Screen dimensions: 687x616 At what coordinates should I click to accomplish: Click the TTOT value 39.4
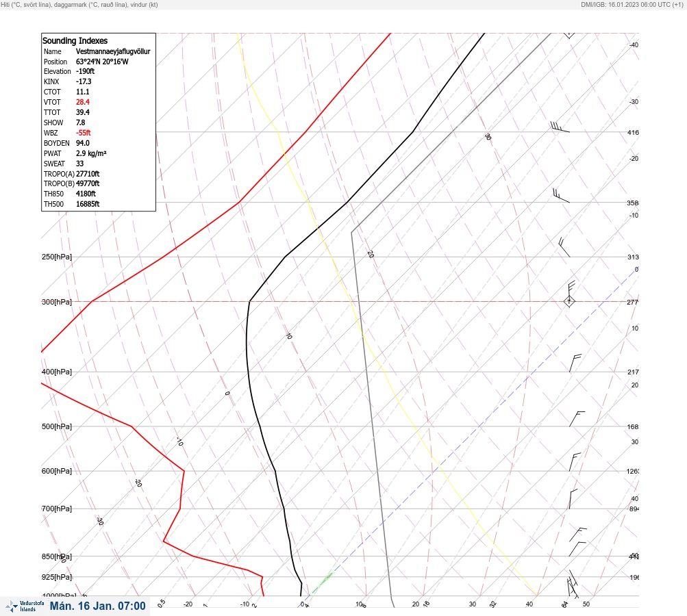pyautogui.click(x=82, y=112)
